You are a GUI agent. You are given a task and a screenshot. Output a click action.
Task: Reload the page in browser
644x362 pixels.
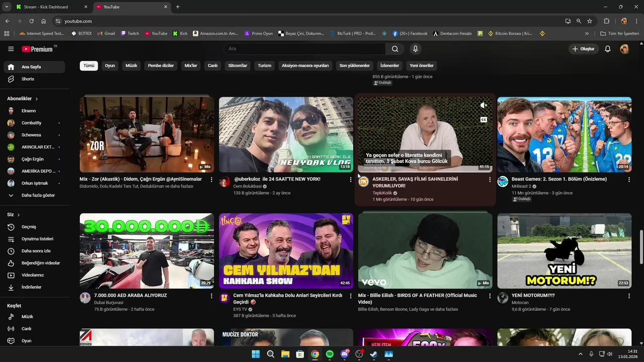click(31, 21)
